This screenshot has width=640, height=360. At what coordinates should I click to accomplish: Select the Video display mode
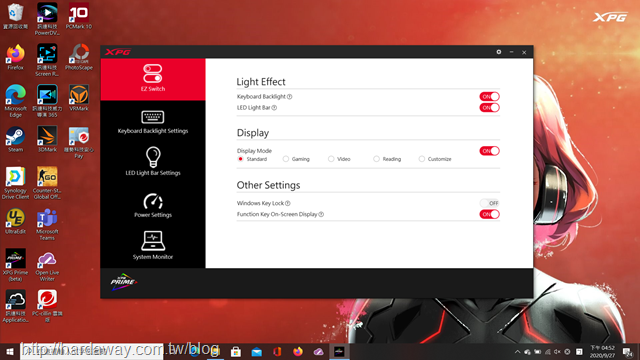[x=331, y=159]
